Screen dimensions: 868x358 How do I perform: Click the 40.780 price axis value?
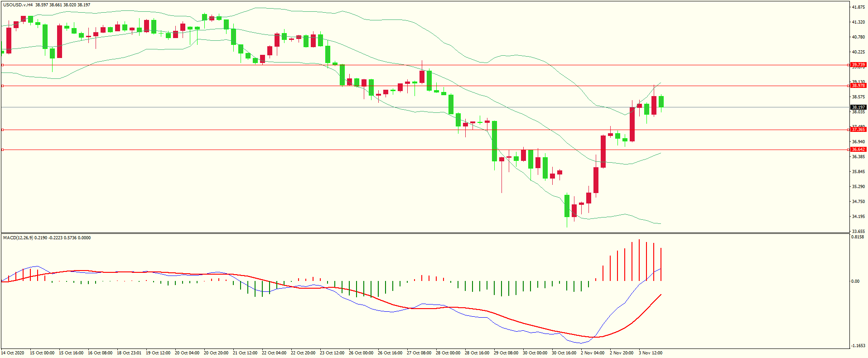[x=858, y=37]
